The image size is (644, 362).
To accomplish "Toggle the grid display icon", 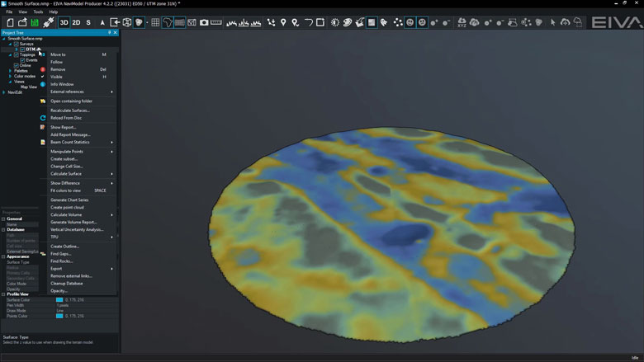I will point(155,22).
